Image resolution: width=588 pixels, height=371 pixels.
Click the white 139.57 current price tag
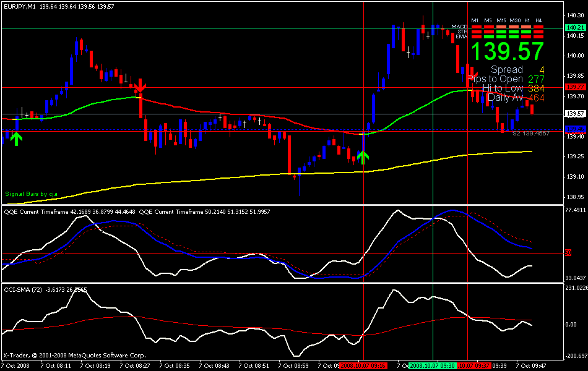tap(574, 114)
